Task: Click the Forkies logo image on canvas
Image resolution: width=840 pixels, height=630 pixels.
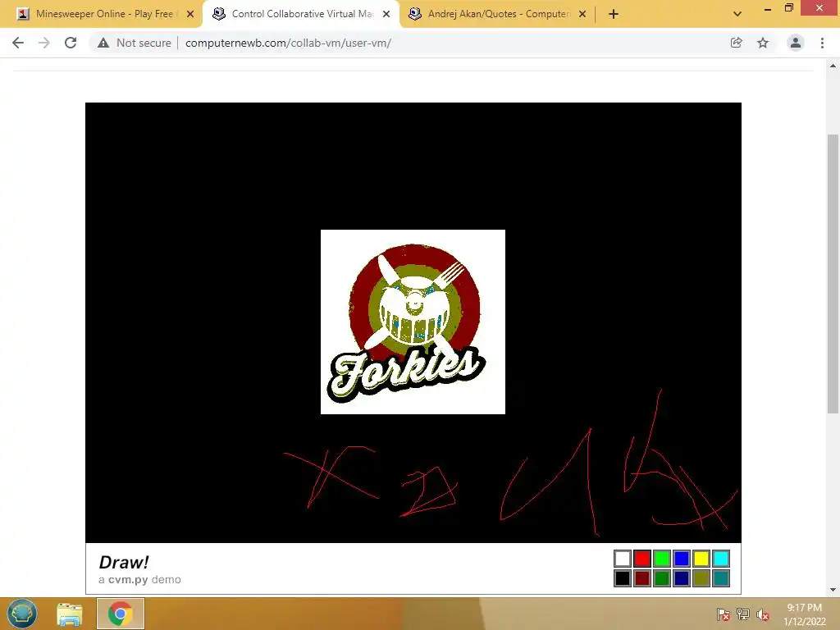Action: (x=413, y=322)
